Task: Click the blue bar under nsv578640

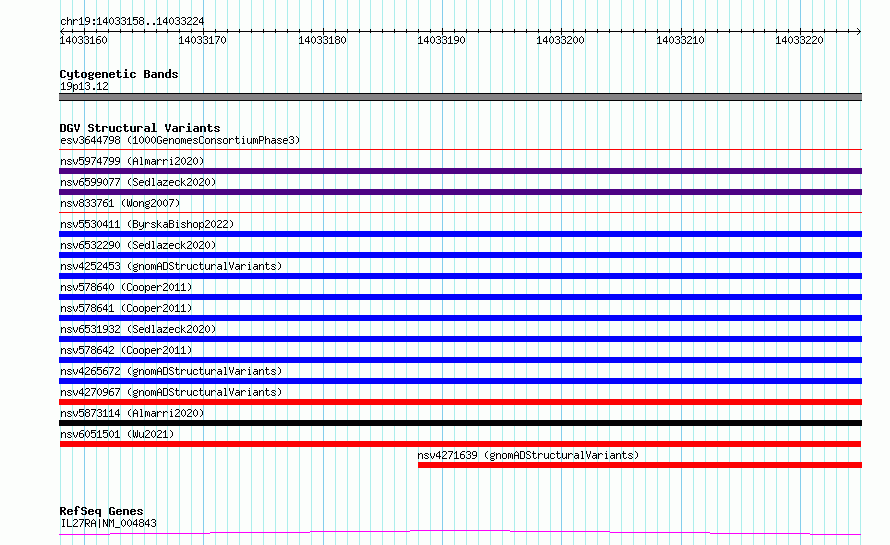Action: (460, 297)
